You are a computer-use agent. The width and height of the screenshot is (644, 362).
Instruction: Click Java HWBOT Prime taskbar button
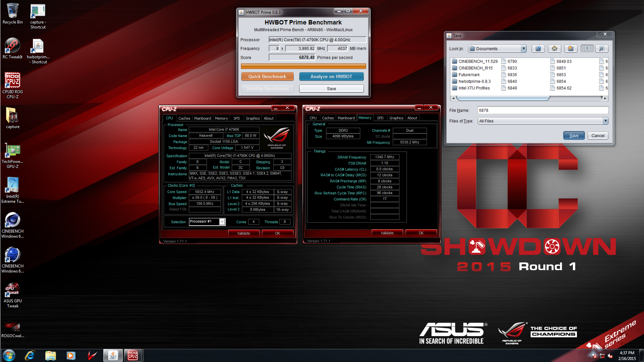(x=113, y=355)
